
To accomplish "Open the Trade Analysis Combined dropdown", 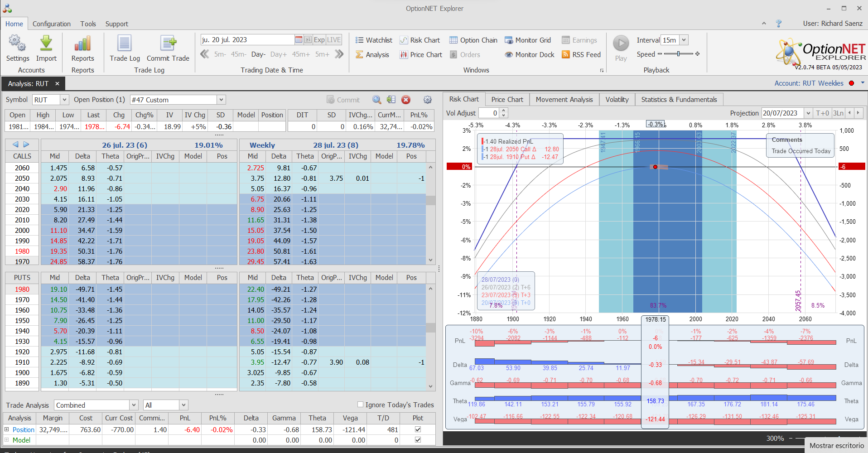I will click(134, 405).
